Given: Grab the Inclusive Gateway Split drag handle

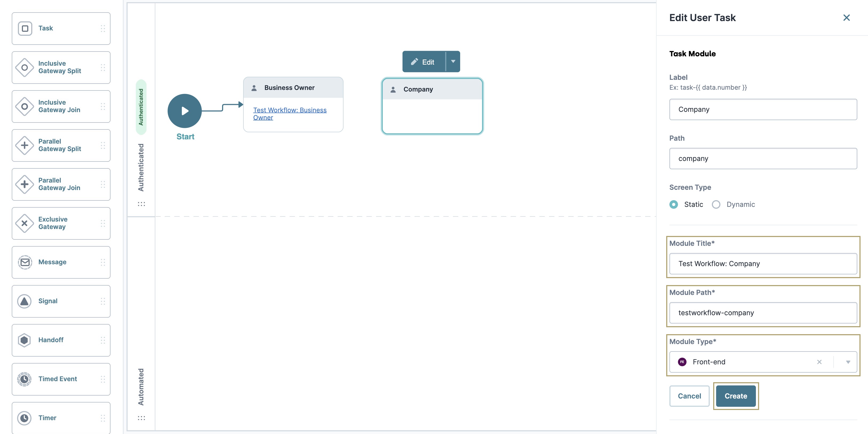Looking at the screenshot, I should click(x=103, y=67).
